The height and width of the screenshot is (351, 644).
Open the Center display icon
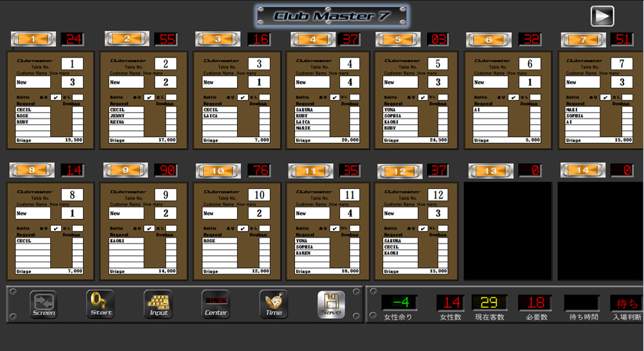pos(216,304)
